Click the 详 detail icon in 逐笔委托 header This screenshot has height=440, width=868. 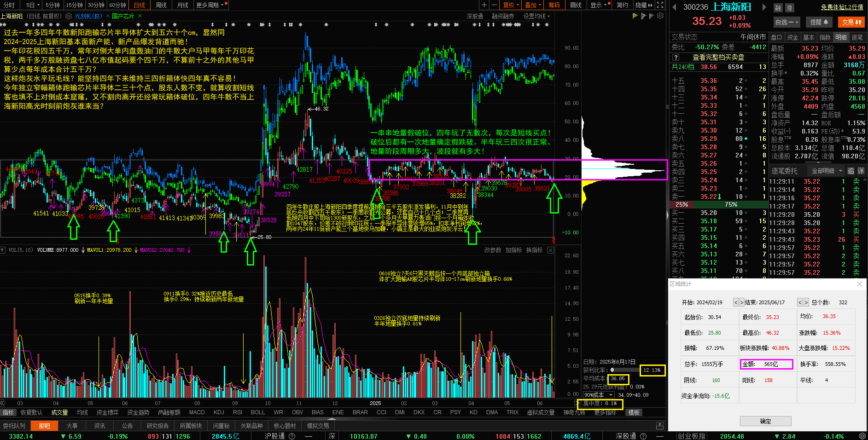[x=861, y=171]
